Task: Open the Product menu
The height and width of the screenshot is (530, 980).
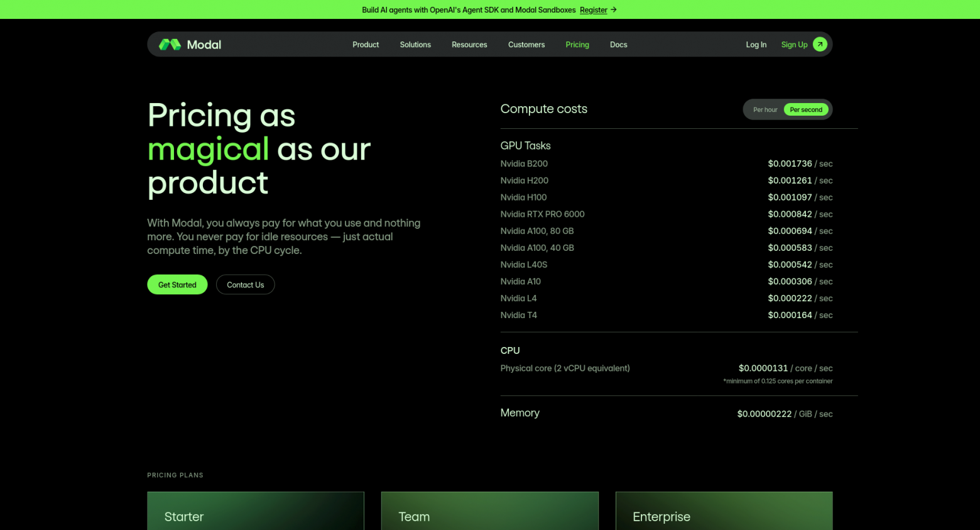Action: point(366,45)
